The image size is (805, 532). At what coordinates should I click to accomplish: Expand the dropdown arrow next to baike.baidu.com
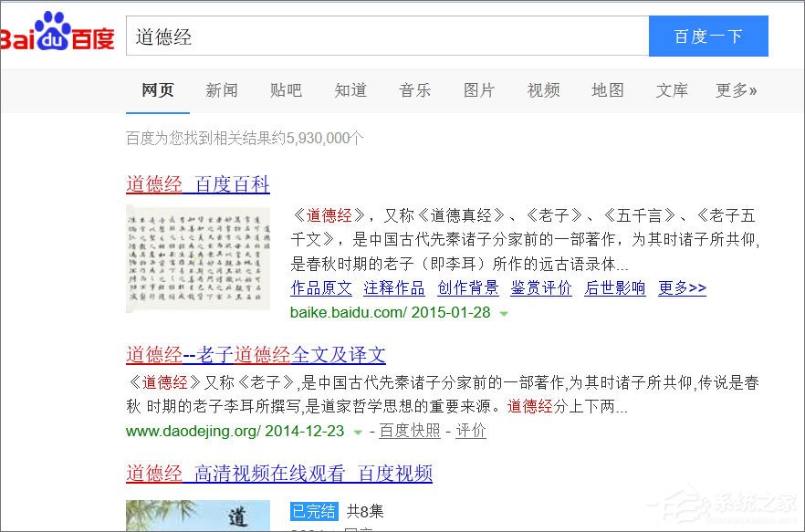504,314
